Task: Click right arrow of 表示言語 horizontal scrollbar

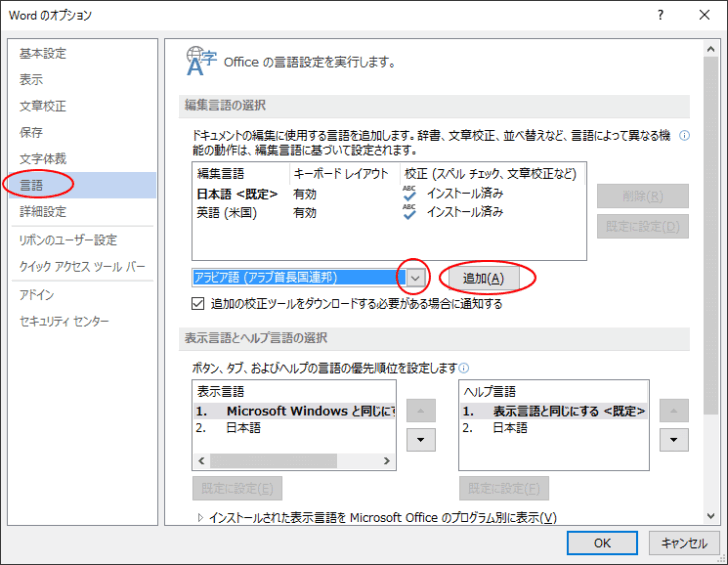Action: (x=386, y=461)
